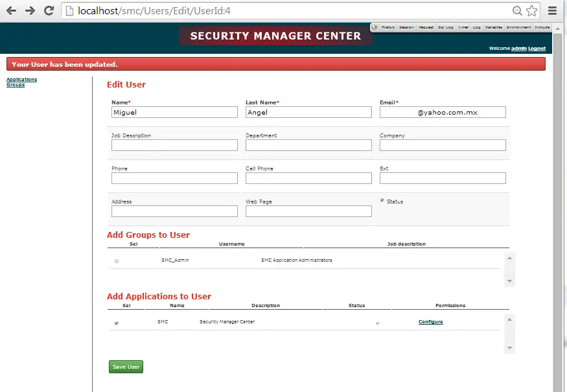The width and height of the screenshot is (567, 392).
Task: Click the zoom magnifier icon in address bar
Action: [x=518, y=11]
